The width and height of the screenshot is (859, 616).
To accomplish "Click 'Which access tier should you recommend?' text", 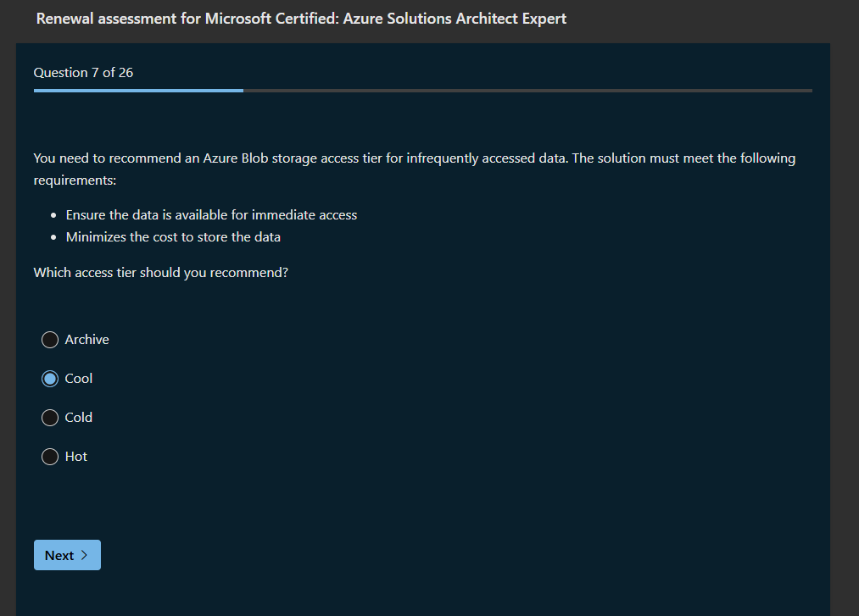I will click(160, 273).
